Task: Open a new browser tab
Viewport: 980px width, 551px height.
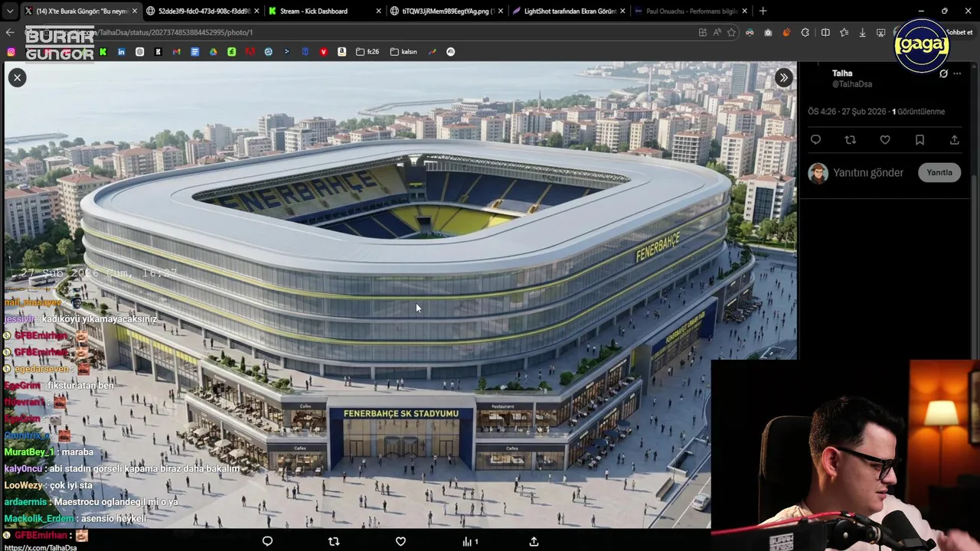Action: pos(763,11)
